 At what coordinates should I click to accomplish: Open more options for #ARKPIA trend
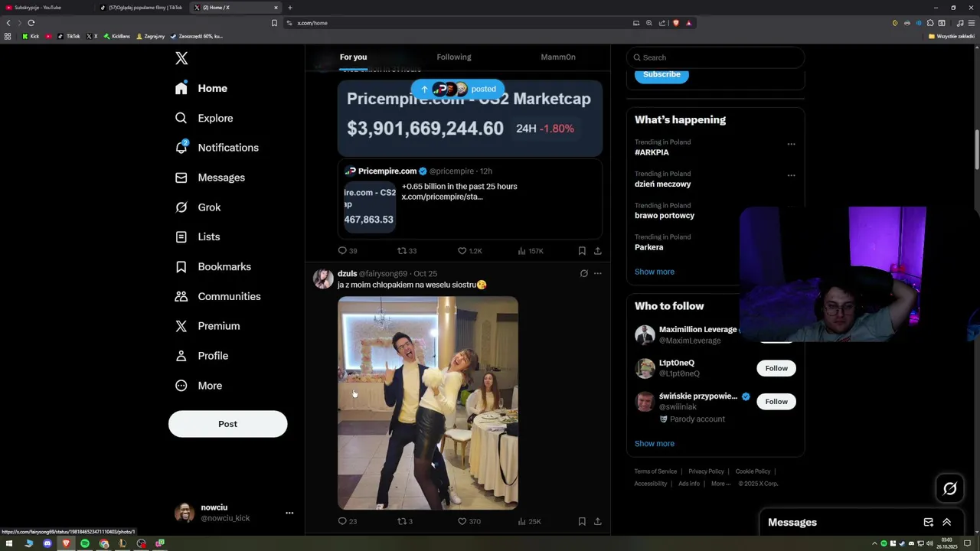tap(791, 144)
